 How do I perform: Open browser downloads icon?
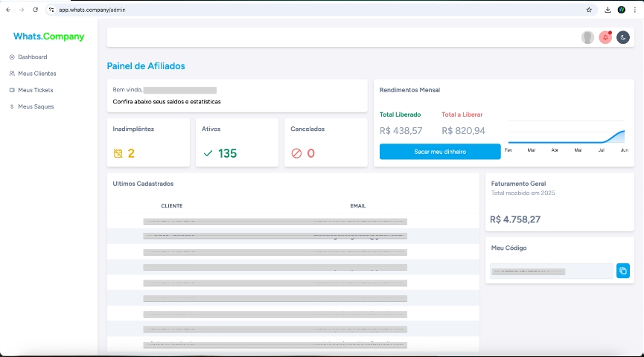[608, 10]
